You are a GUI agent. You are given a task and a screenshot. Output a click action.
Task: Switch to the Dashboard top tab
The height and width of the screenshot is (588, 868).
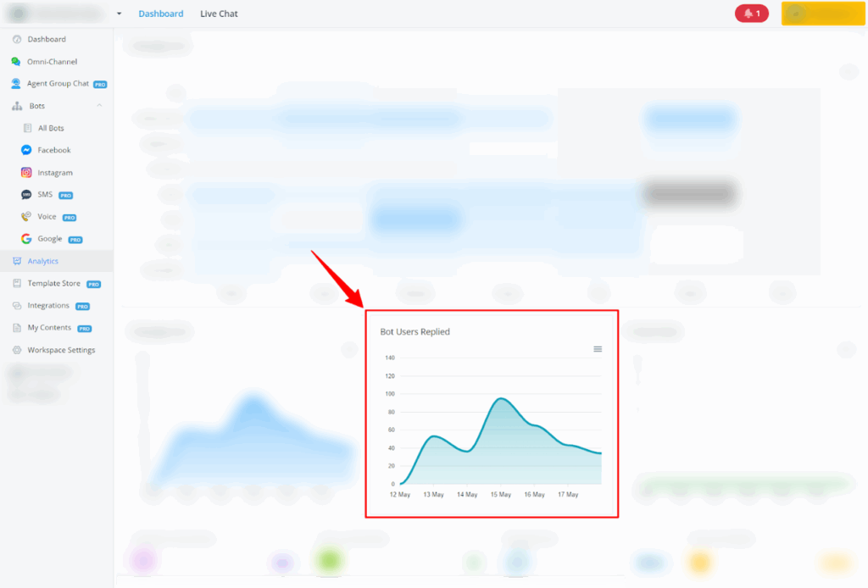pyautogui.click(x=160, y=14)
